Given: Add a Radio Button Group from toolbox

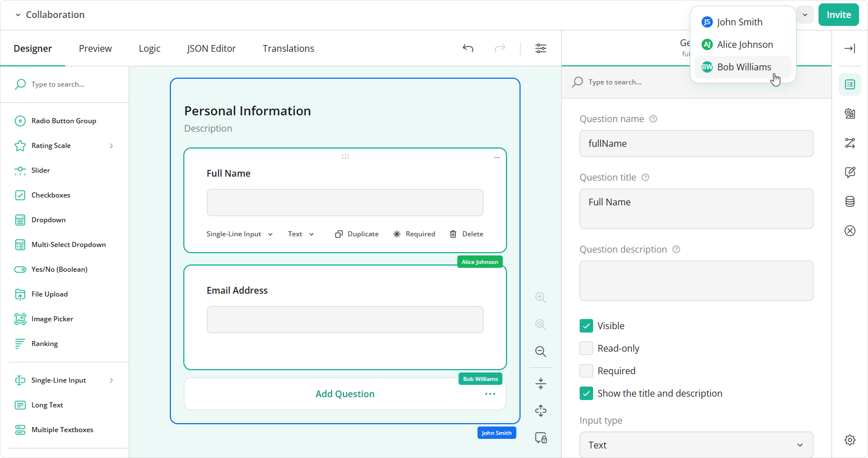Looking at the screenshot, I should tap(65, 121).
